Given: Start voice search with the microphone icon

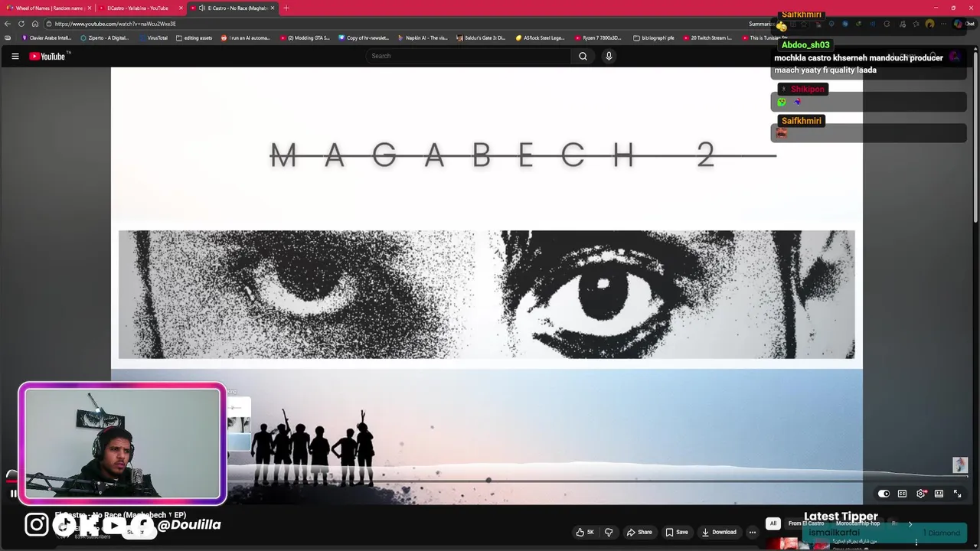Looking at the screenshot, I should (x=609, y=56).
